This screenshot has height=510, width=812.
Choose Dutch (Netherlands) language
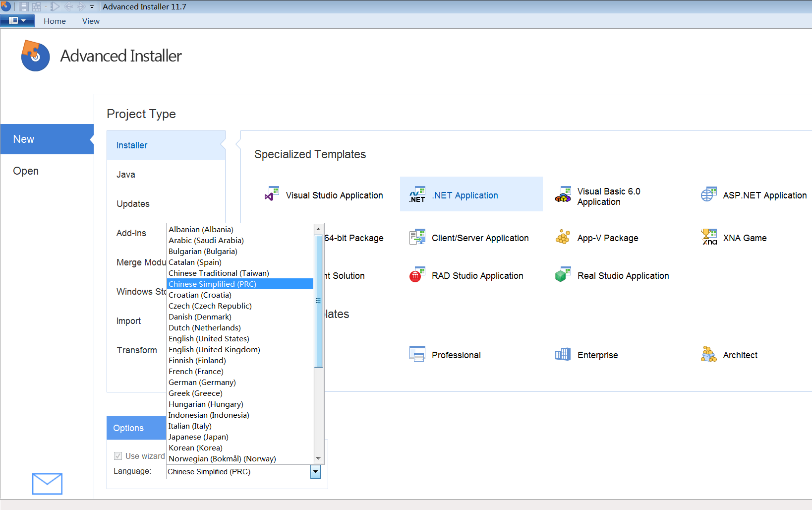(x=240, y=327)
